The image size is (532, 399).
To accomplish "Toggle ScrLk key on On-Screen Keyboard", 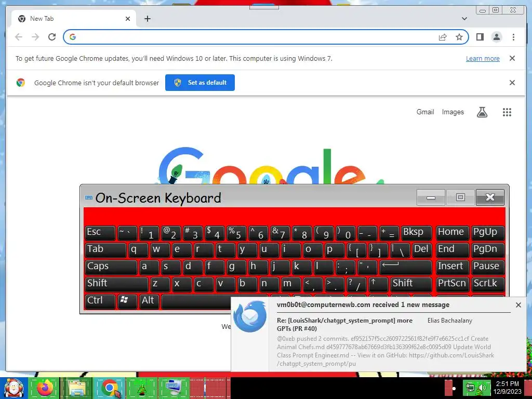I will [x=488, y=284].
